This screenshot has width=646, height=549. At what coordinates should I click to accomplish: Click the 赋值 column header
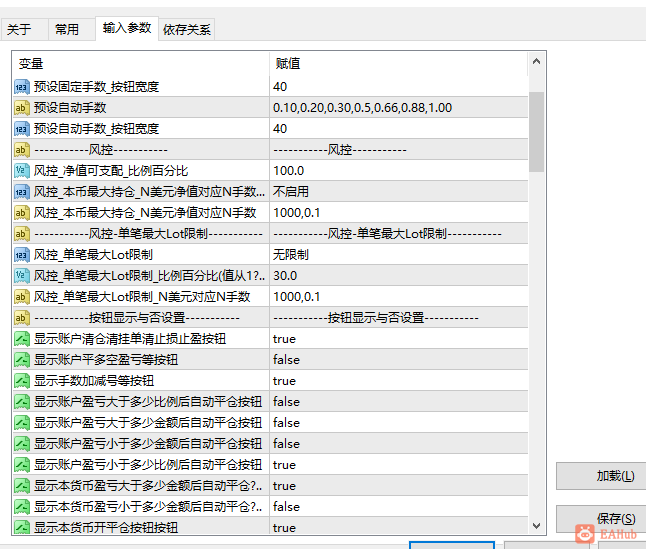tap(398, 64)
